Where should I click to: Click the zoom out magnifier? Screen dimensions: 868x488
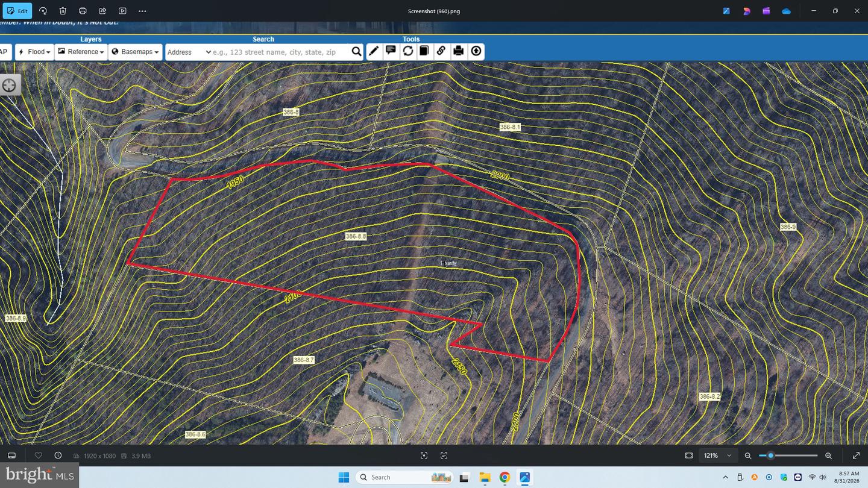(x=748, y=456)
